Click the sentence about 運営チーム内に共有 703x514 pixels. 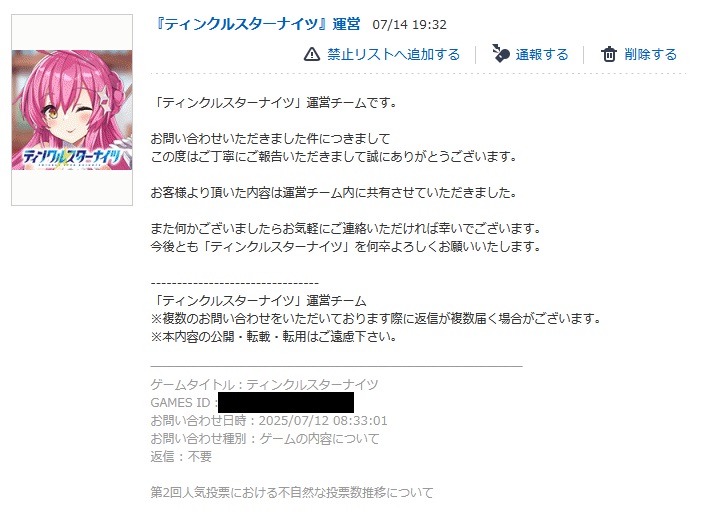coord(334,192)
